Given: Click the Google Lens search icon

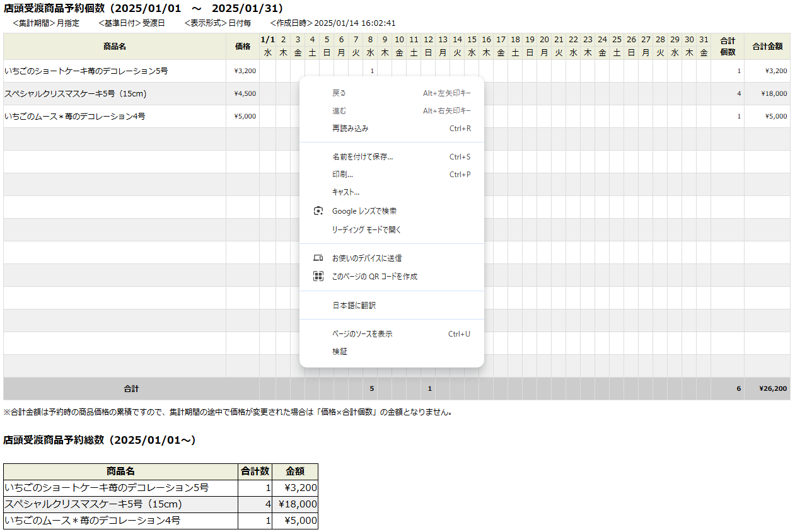Looking at the screenshot, I should pyautogui.click(x=318, y=211).
